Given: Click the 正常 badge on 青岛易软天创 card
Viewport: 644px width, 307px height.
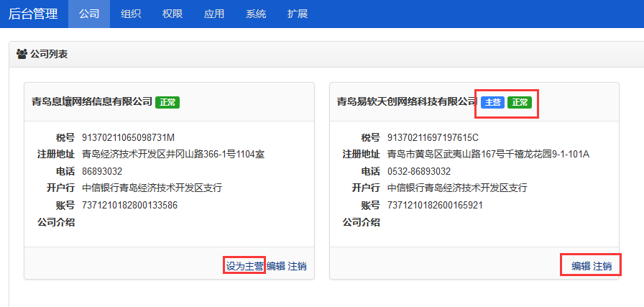Looking at the screenshot, I should [x=520, y=102].
